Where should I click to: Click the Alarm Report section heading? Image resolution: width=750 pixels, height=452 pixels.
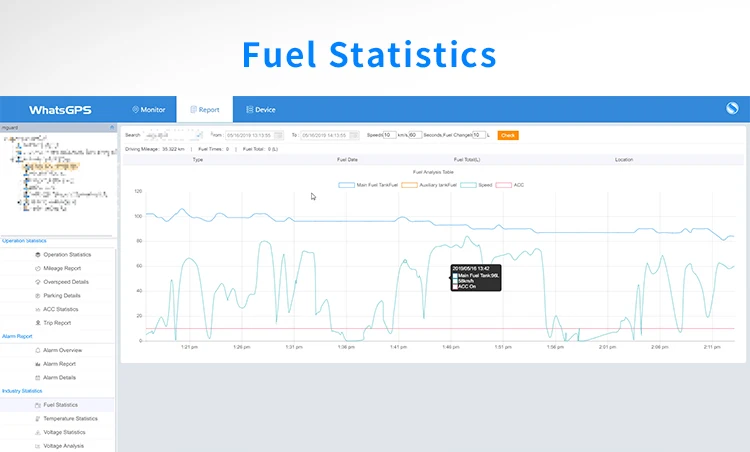coord(17,336)
